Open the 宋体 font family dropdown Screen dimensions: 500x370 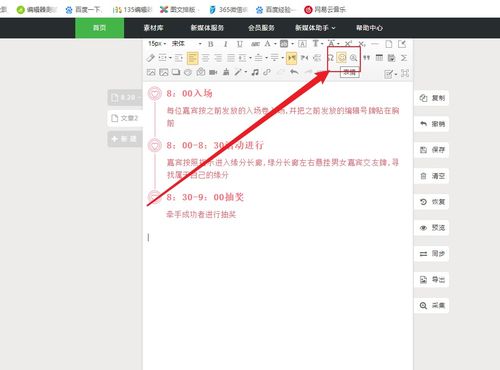(186, 44)
